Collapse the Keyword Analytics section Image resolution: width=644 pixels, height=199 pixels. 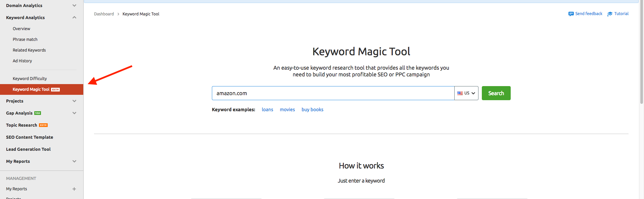click(x=74, y=17)
